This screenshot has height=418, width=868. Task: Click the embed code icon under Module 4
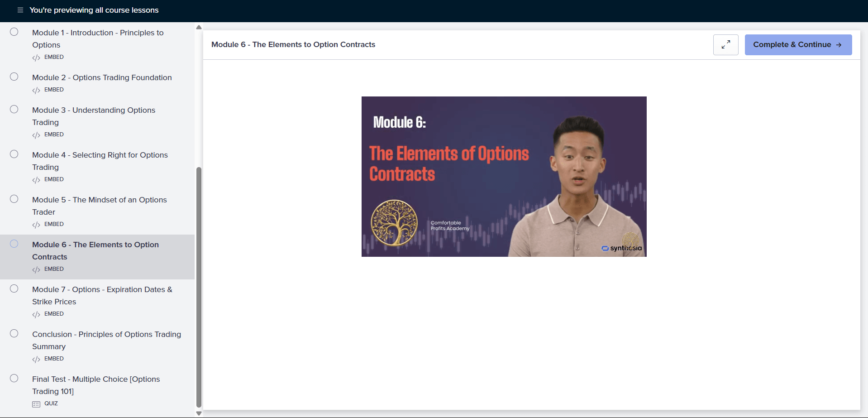[x=36, y=180]
